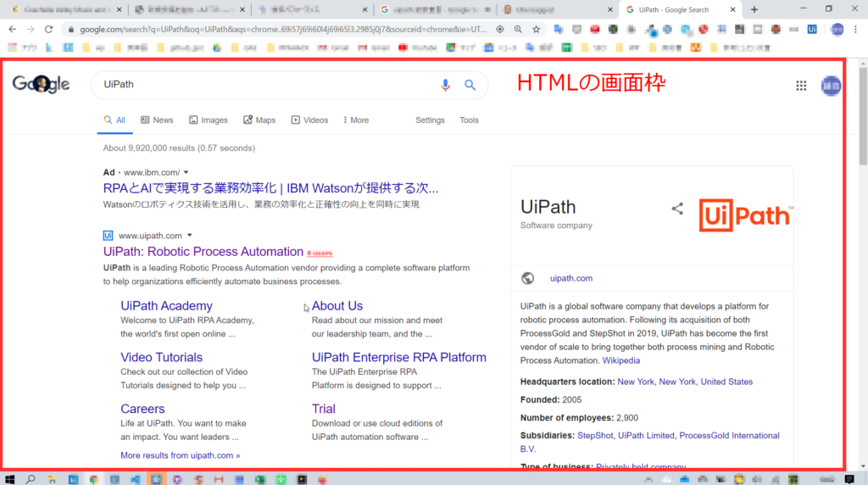The width and height of the screenshot is (868, 485).
Task: Switch to the Videos tab
Action: 309,120
